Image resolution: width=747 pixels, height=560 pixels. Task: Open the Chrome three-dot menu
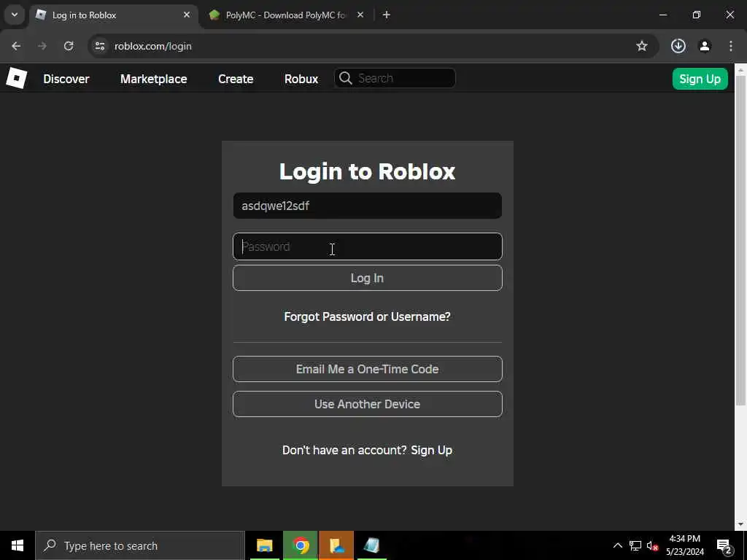731,46
